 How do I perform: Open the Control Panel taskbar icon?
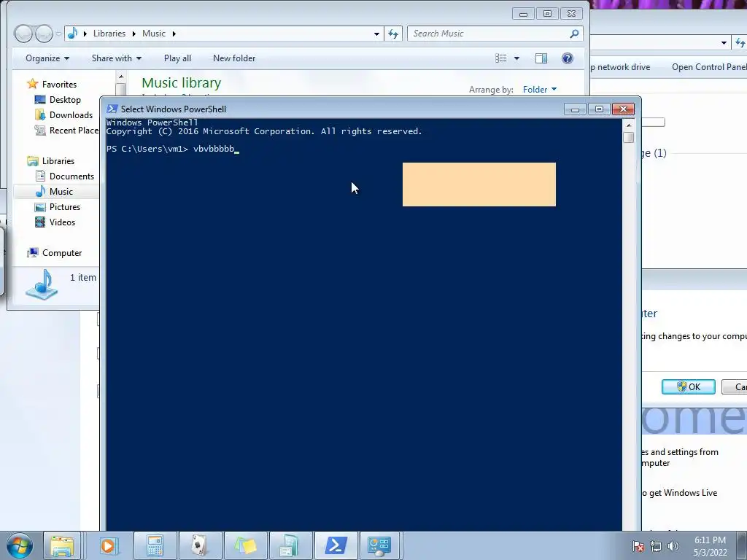coord(379,545)
